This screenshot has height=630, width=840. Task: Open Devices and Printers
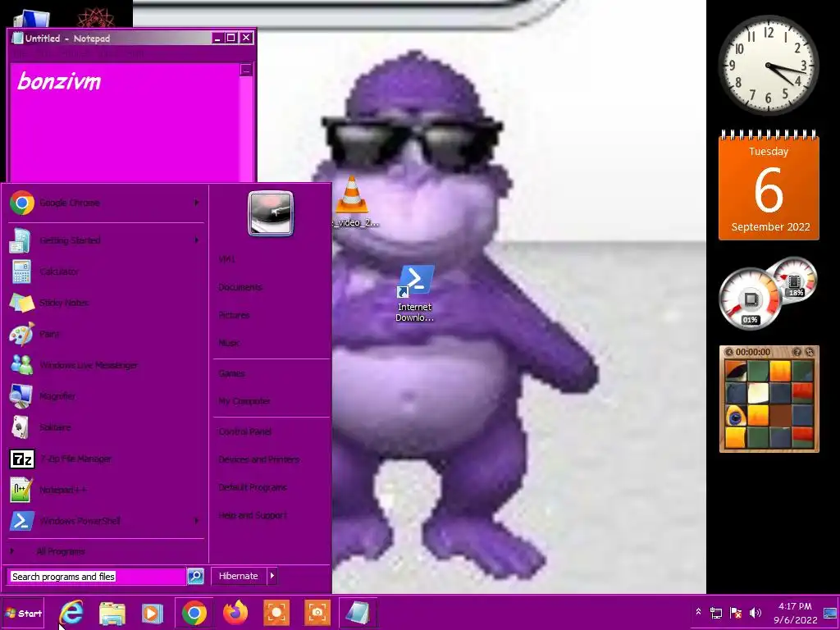point(258,459)
